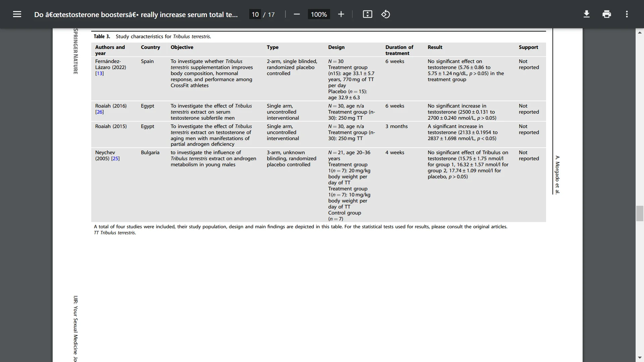The image size is (644, 362).
Task: Select reference link [13] Fernández-Lázaro
Action: [x=99, y=73]
